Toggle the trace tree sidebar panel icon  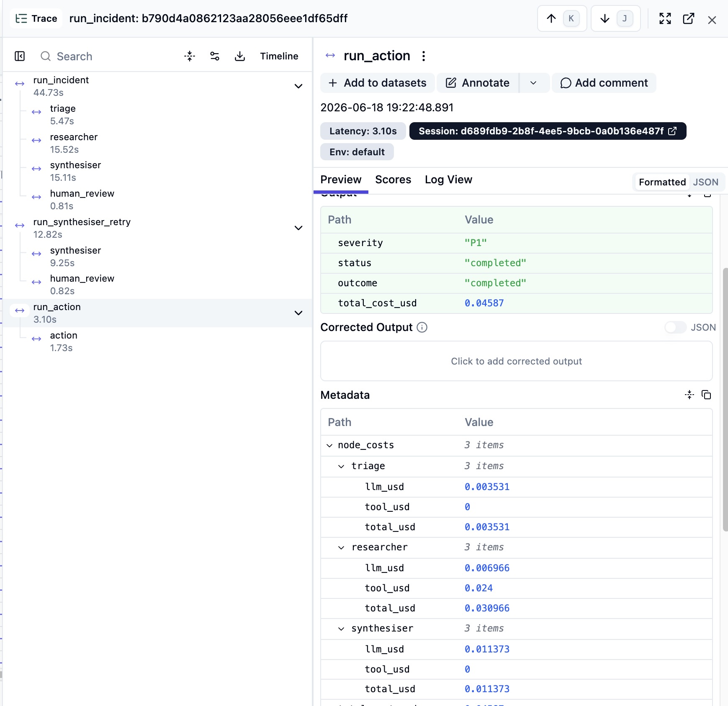(20, 56)
